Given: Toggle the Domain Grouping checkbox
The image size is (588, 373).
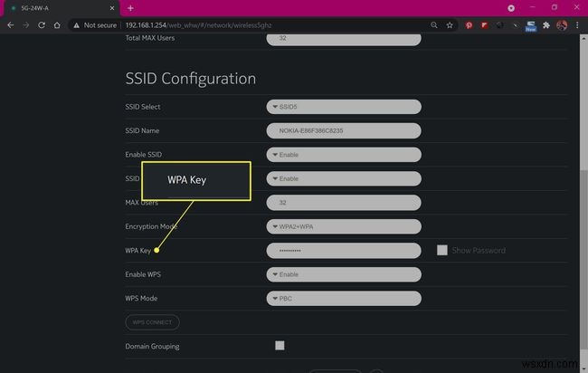Looking at the screenshot, I should point(280,345).
